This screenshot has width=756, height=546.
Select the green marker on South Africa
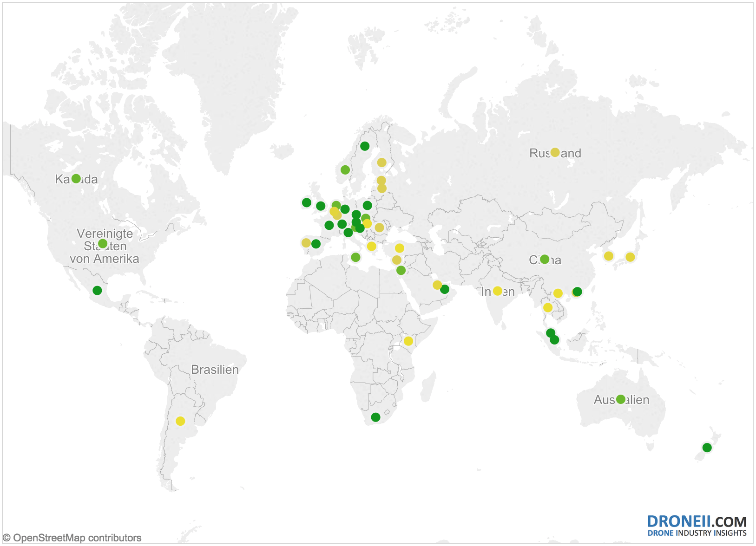coord(375,417)
